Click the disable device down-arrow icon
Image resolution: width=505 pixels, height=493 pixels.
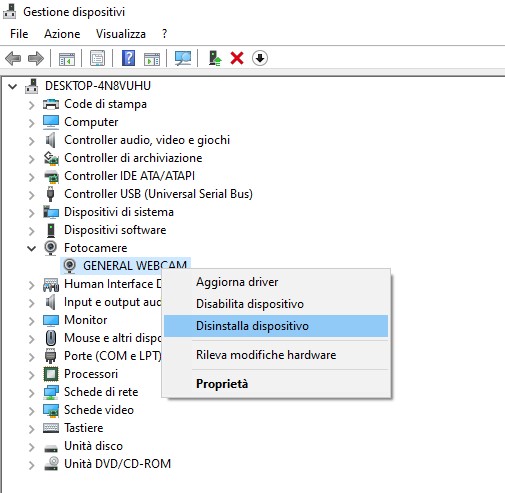260,58
